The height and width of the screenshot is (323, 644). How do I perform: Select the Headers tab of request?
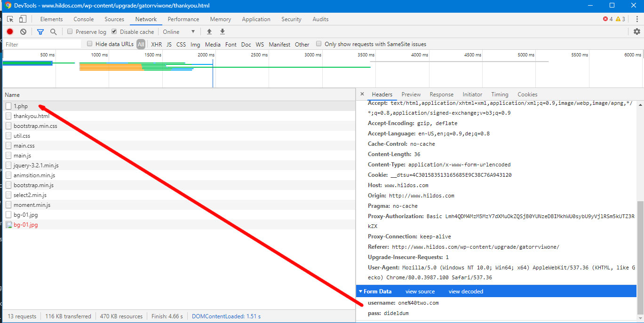click(382, 95)
